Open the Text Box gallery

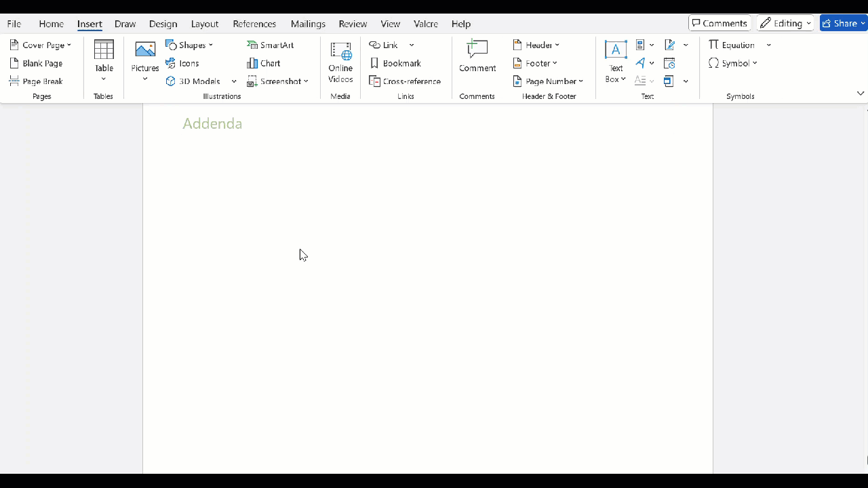coord(616,62)
